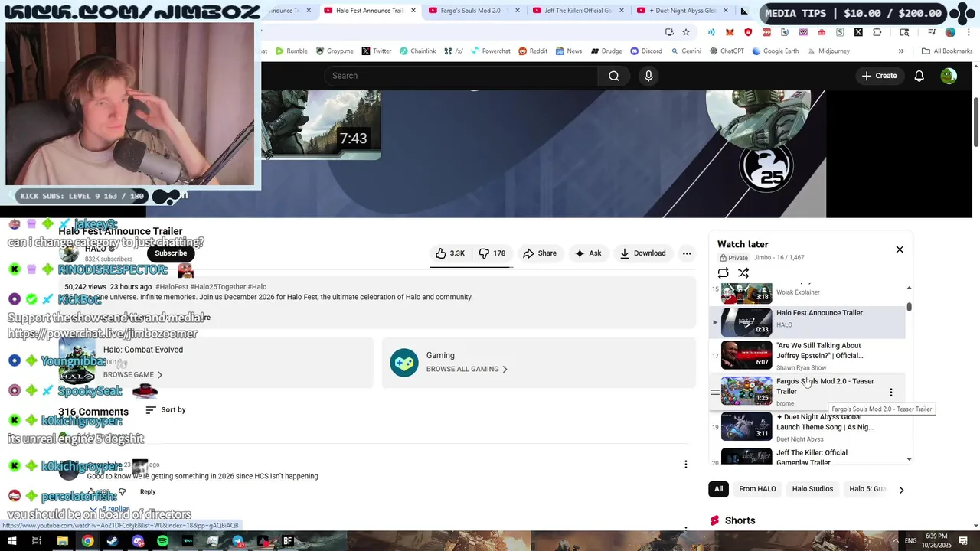Close the Halo Fest Announce Trailer tab
Screen dimensions: 980x551
413,11
